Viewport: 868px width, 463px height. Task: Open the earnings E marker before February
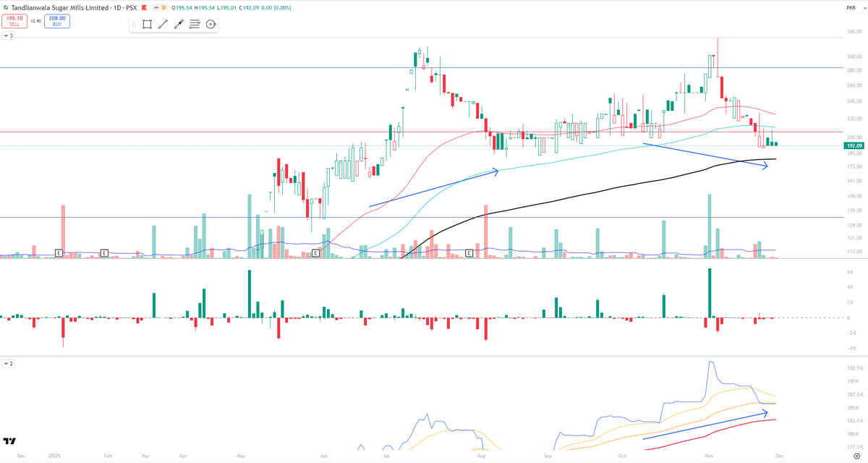coord(104,252)
